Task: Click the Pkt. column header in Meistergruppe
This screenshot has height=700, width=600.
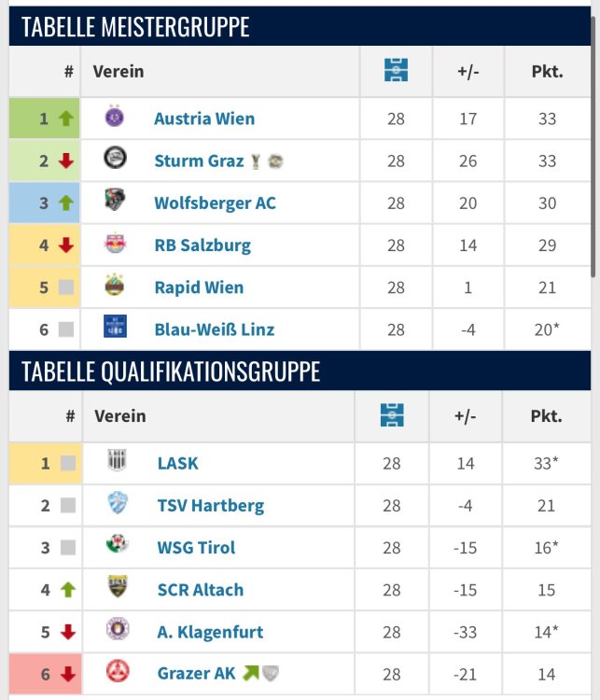Action: pos(547,71)
